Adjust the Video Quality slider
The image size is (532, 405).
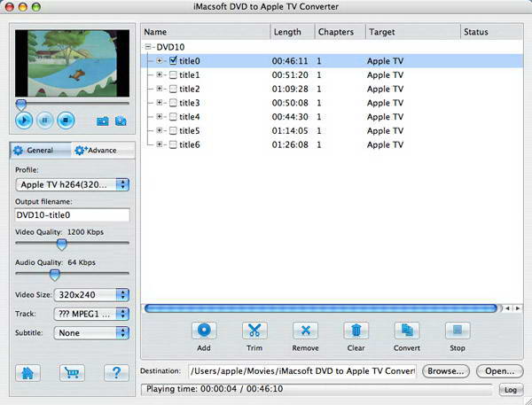tap(61, 244)
